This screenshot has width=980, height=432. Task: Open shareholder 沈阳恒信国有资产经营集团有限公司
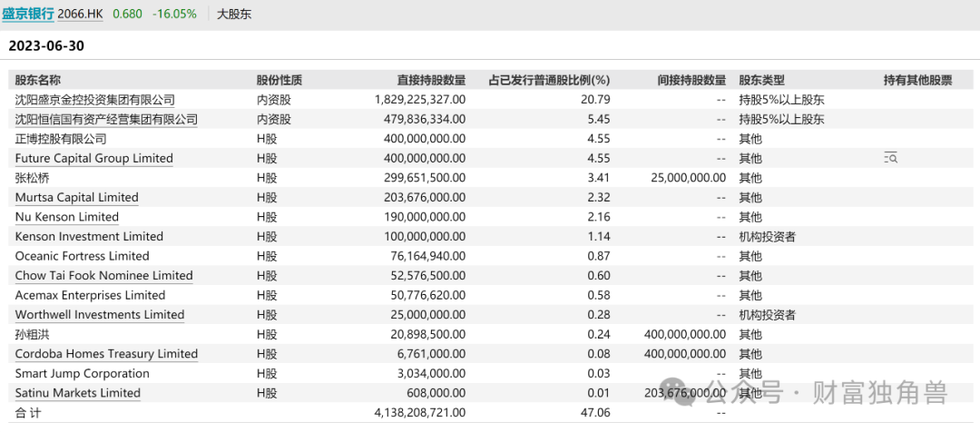[x=106, y=119]
